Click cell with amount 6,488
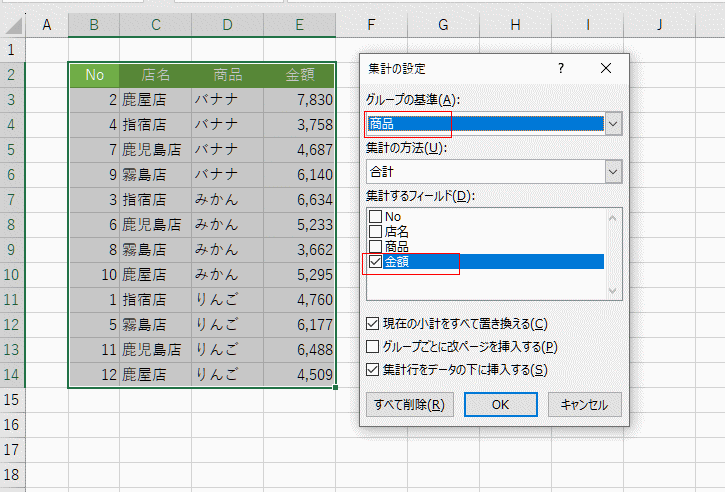The image size is (725, 492). click(300, 350)
